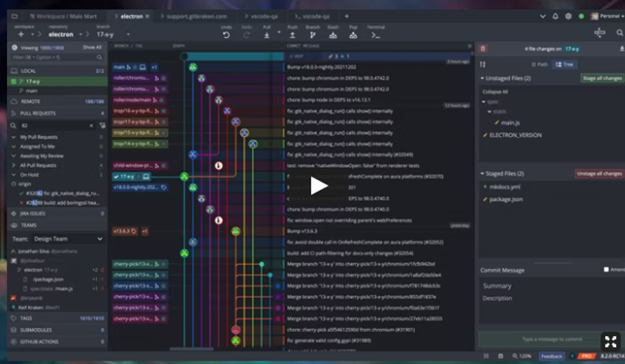
Task: Click the Feedback button in status bar
Action: [x=551, y=355]
